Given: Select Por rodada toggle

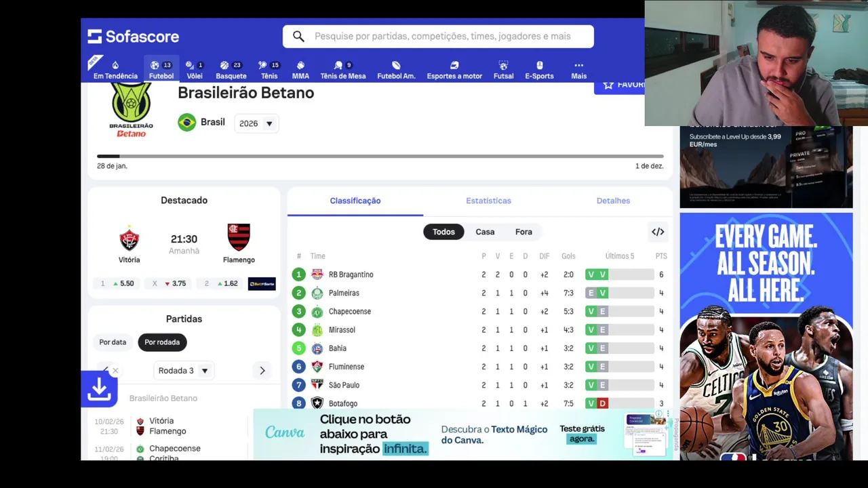Looking at the screenshot, I should point(162,342).
